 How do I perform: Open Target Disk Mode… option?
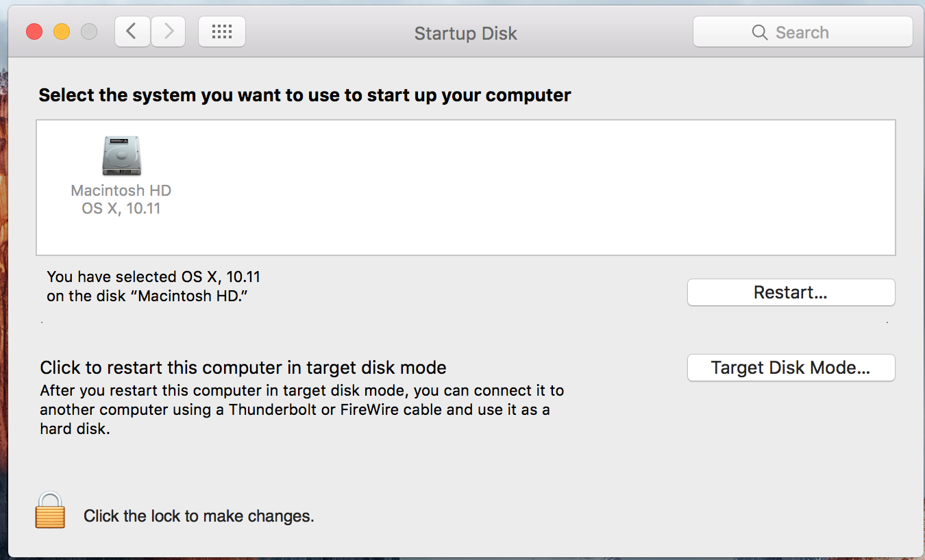791,368
